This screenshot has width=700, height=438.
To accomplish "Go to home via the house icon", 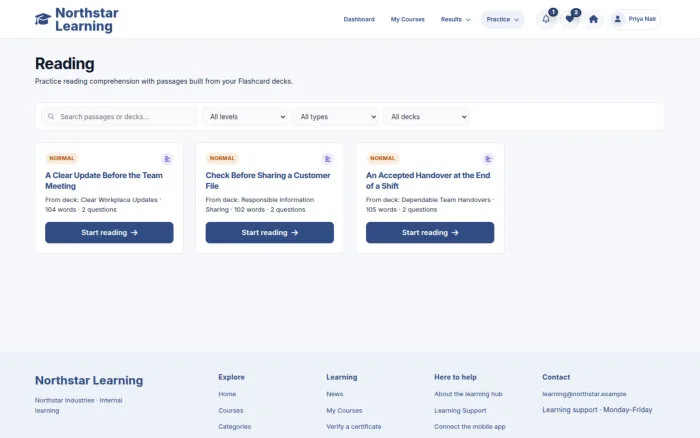I will 593,19.
